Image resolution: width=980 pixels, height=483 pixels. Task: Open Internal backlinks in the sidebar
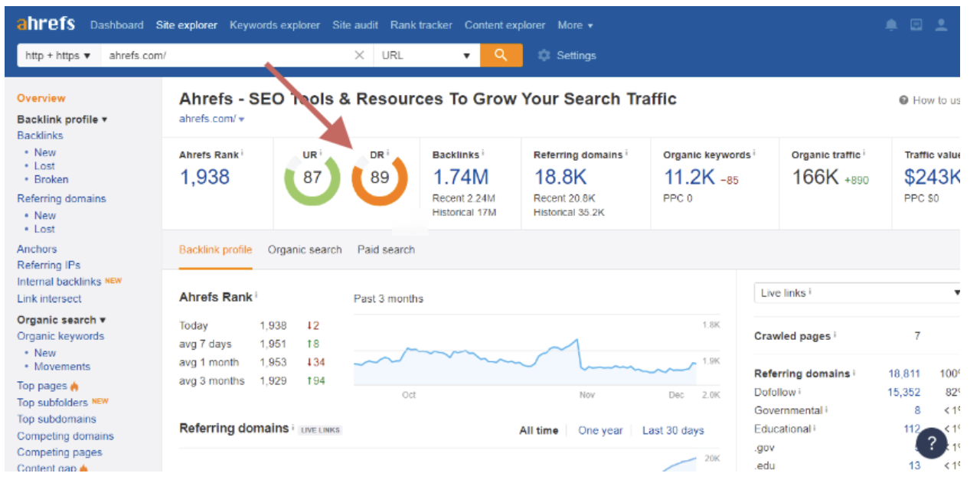(59, 282)
